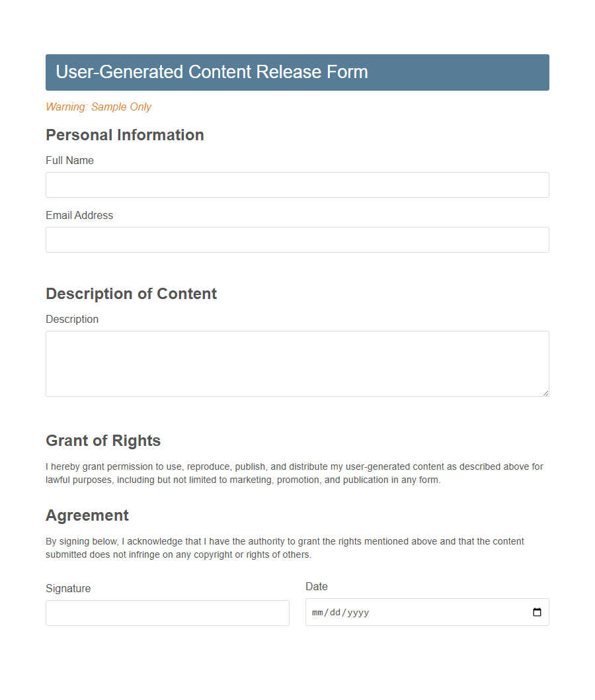Click the Personal Information heading

click(124, 135)
